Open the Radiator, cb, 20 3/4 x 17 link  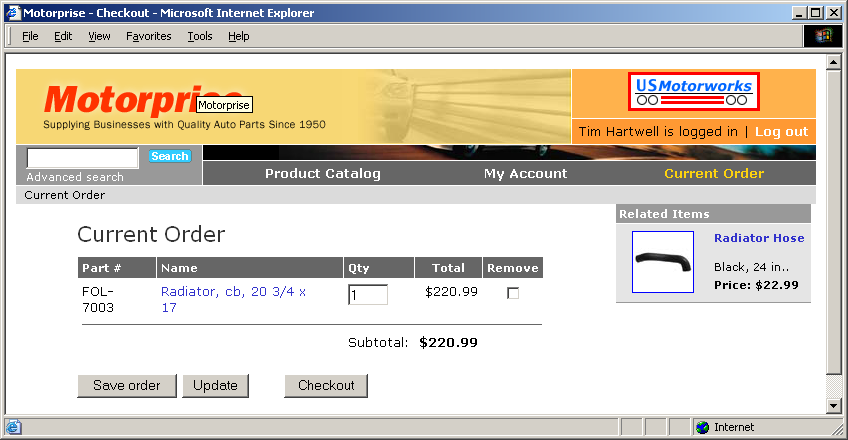234,299
